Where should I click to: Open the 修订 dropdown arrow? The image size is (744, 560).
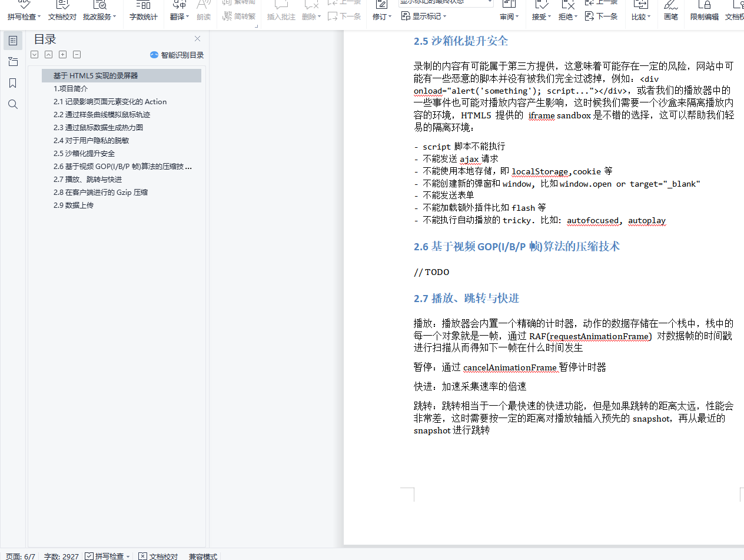[390, 17]
